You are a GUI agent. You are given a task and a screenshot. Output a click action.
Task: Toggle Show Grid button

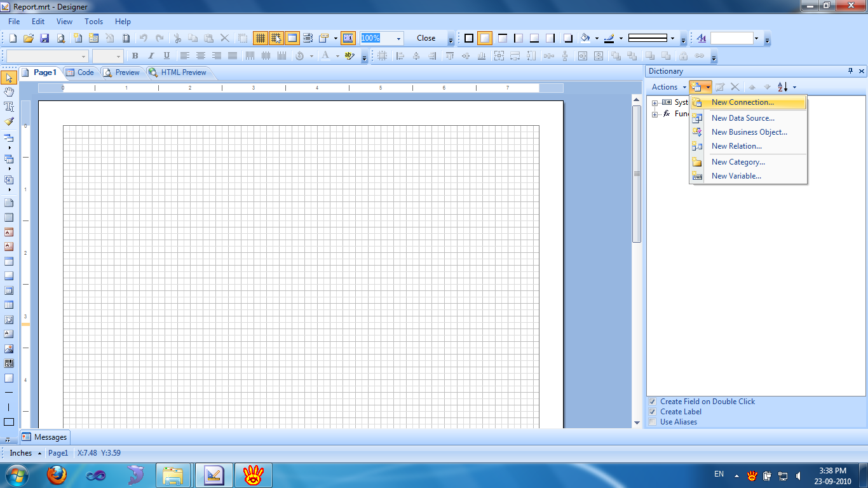pyautogui.click(x=261, y=38)
